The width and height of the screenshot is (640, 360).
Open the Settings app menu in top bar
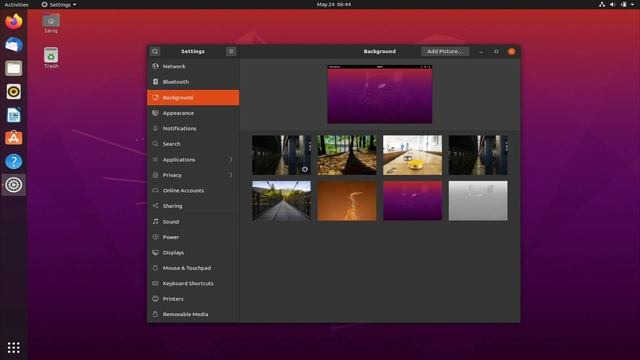pos(59,4)
